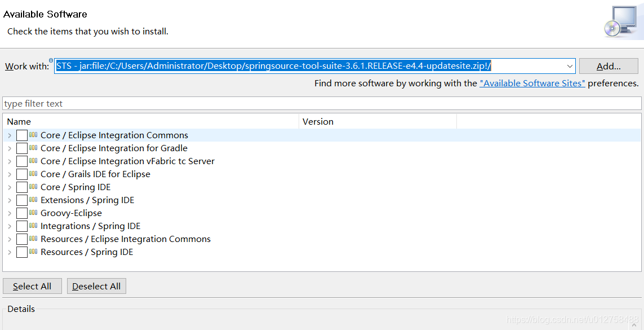
Task: Click category icon beside Resources / Eclipse Integration Commons
Action: pos(33,239)
